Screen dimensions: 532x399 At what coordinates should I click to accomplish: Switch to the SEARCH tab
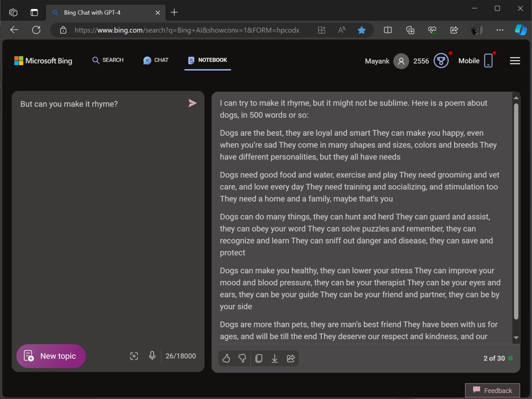coord(108,60)
